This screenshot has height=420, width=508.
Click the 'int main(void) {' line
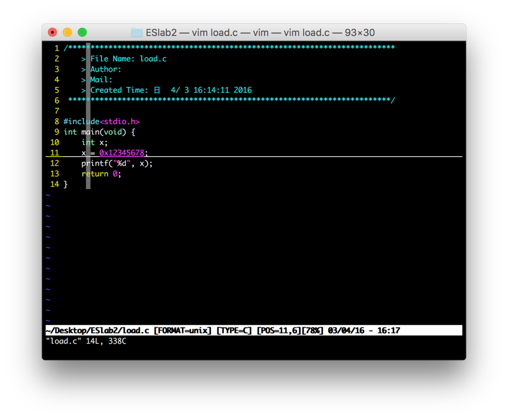(x=99, y=132)
